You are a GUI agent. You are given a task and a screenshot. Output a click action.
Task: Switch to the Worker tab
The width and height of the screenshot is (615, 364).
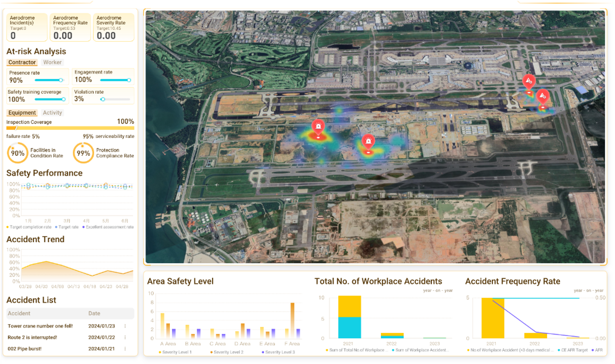(52, 63)
